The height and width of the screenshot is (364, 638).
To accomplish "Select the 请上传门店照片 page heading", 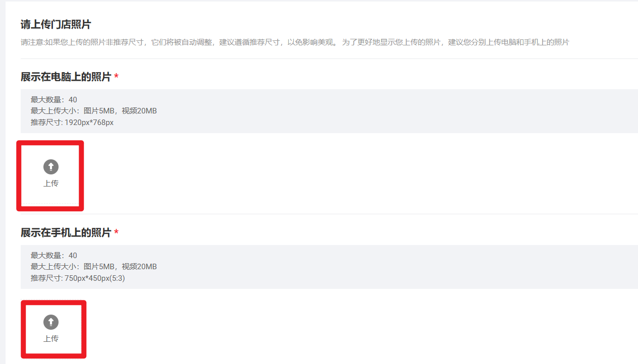I will [56, 25].
